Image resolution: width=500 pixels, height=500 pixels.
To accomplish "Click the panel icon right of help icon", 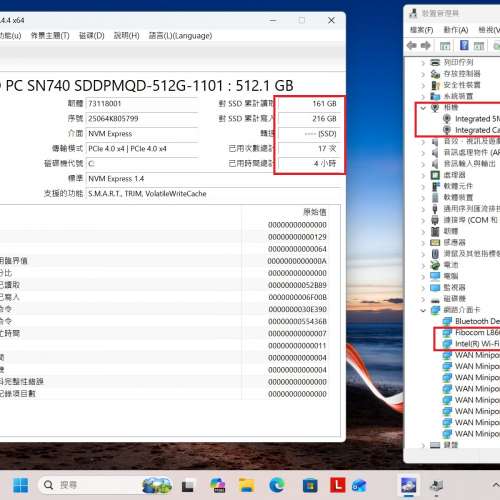I will [479, 46].
